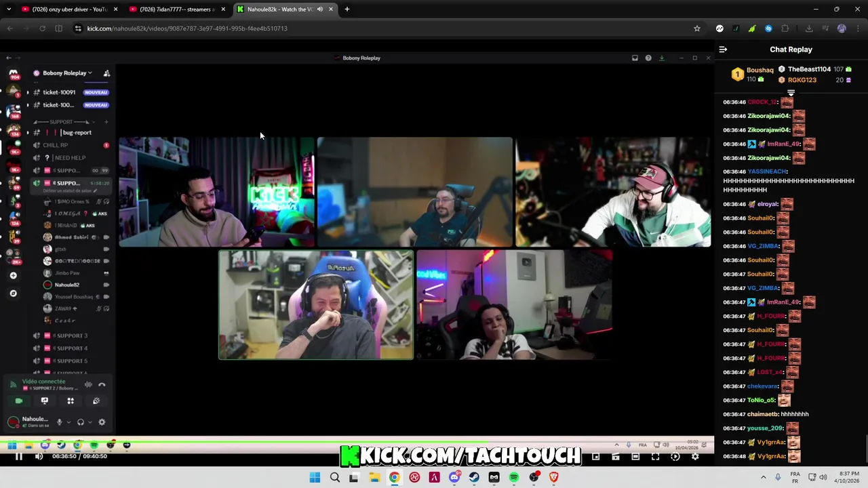View site information icon in address bar

(x=78, y=28)
